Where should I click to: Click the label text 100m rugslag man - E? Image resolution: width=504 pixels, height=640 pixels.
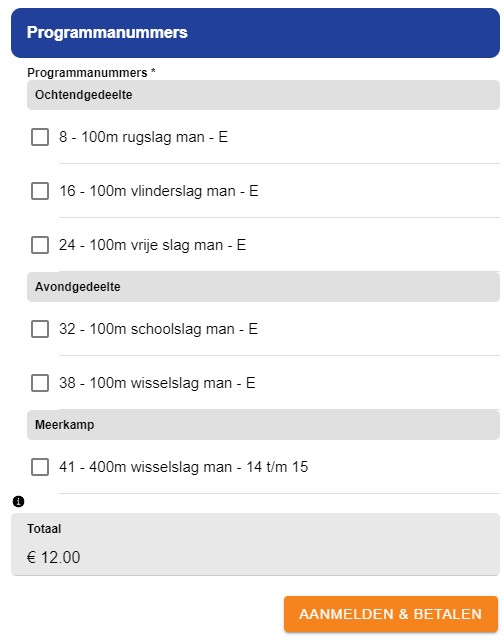coord(154,137)
